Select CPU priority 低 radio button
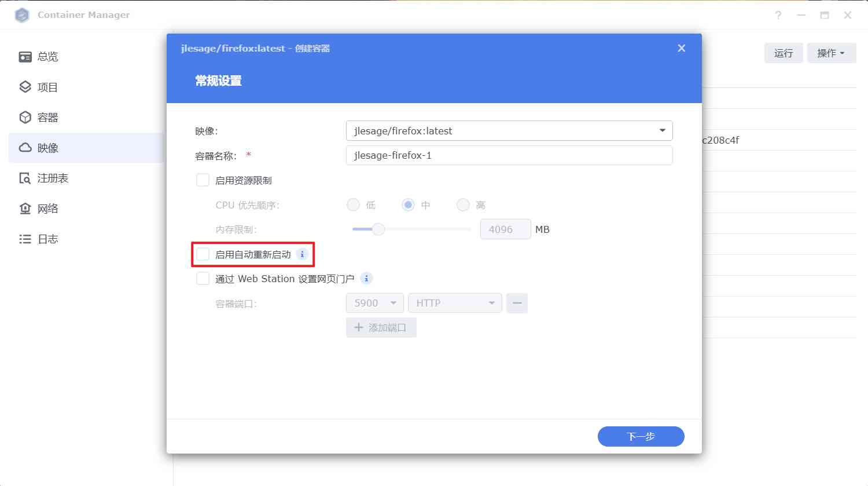Screen dimensions: 868x486 click(x=353, y=205)
